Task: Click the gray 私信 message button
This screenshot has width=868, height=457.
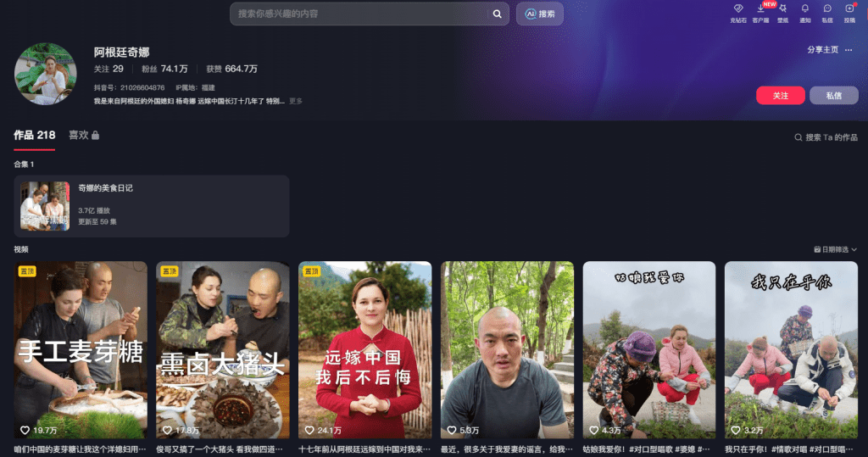Action: (833, 96)
